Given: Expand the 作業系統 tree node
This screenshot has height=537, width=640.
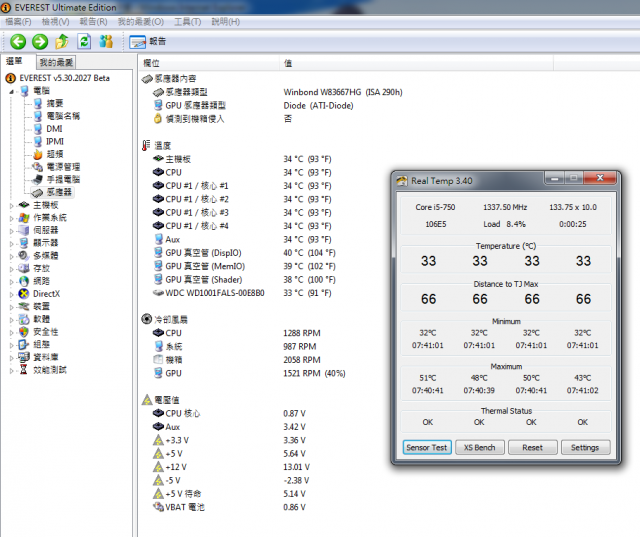Looking at the screenshot, I should (x=11, y=218).
